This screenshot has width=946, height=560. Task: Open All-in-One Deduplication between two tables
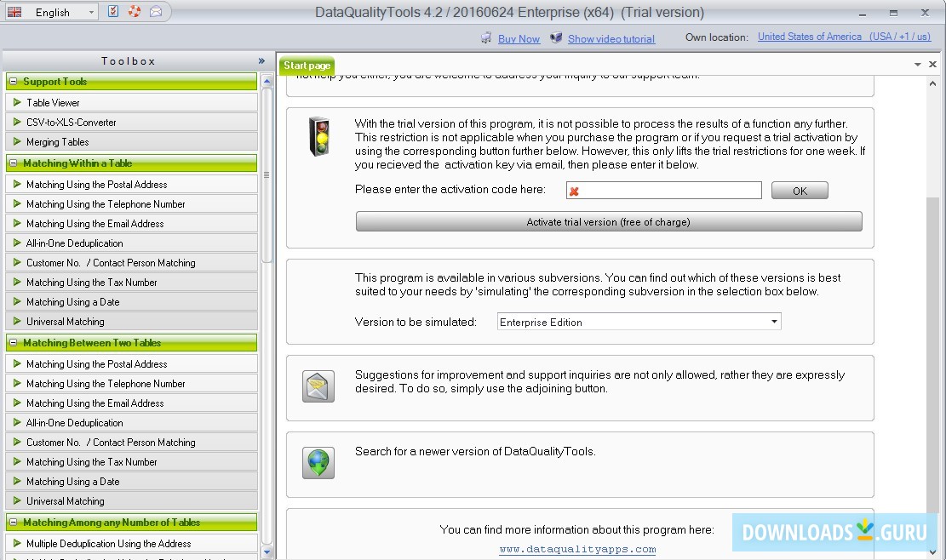pos(131,423)
